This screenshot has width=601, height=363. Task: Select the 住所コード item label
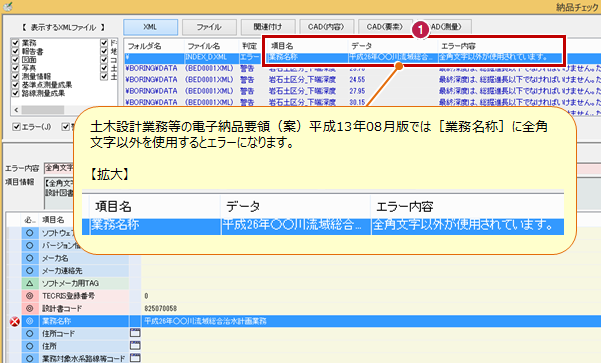pyautogui.click(x=58, y=333)
